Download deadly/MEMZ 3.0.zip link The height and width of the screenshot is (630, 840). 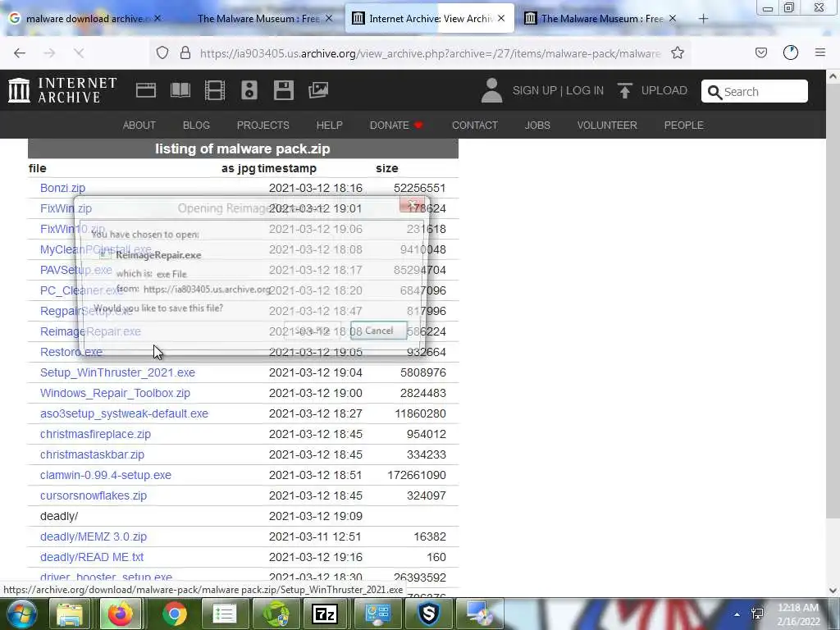tap(94, 536)
